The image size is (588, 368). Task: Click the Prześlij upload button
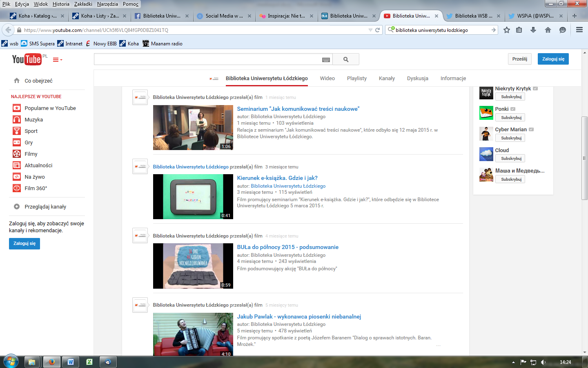[520, 59]
